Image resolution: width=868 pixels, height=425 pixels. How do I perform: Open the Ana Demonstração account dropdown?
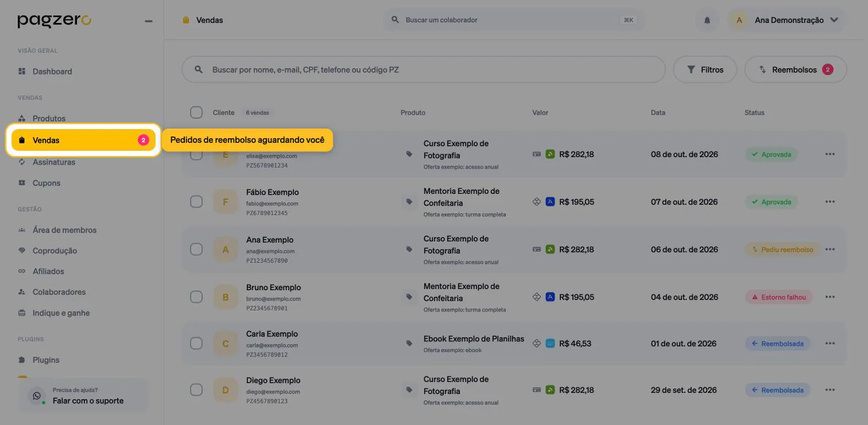(x=786, y=20)
